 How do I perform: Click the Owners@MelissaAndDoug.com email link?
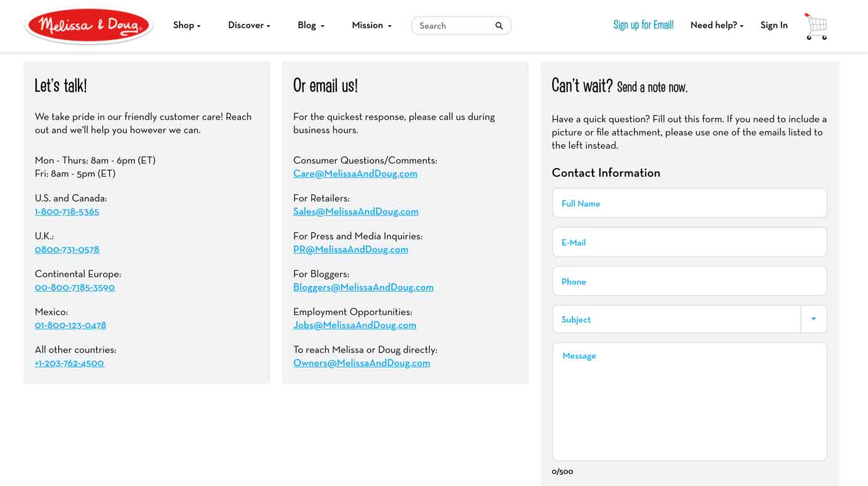(362, 363)
